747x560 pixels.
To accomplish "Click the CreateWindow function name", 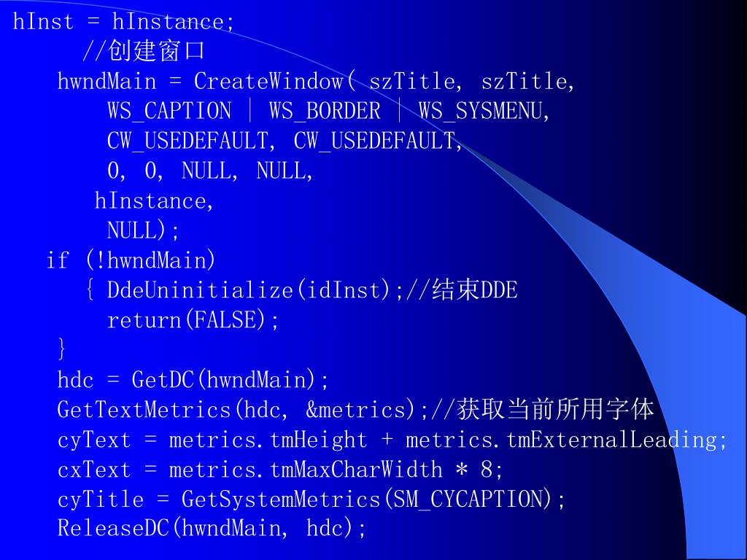I will (x=268, y=81).
